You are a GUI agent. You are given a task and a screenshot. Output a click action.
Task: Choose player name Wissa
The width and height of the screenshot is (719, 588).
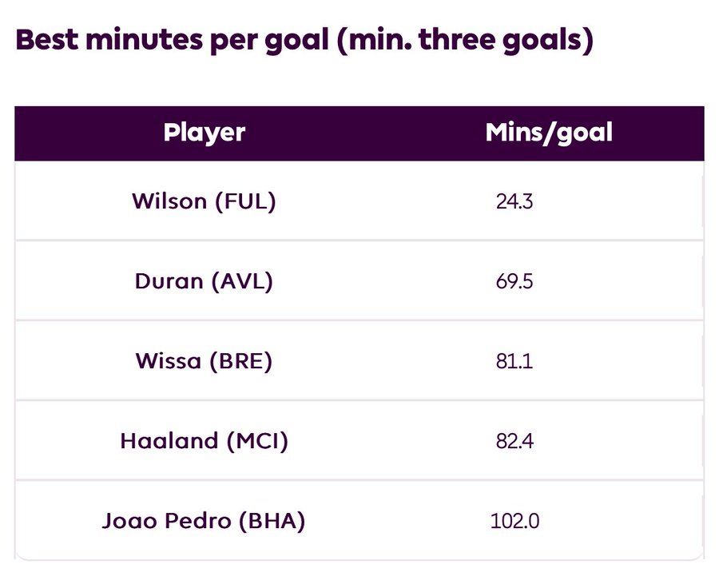169,361
